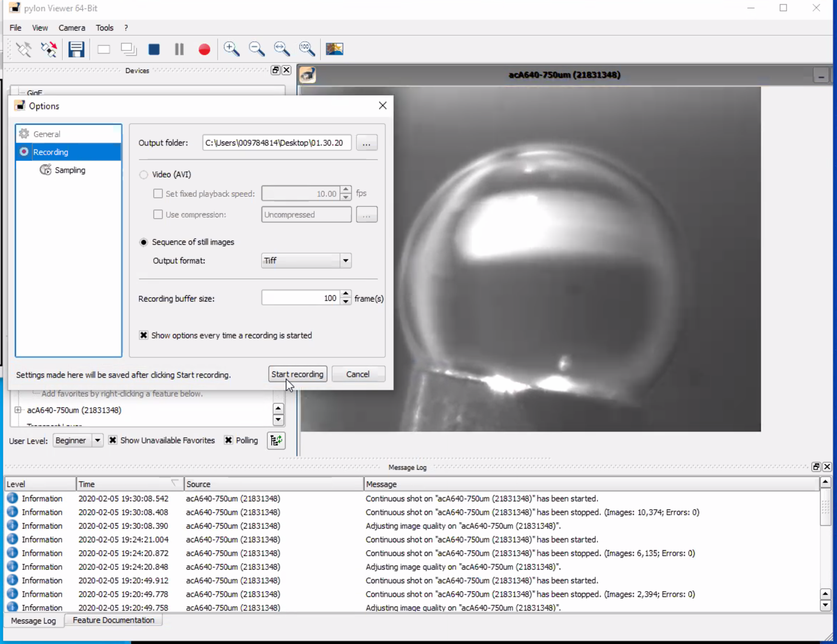Image resolution: width=837 pixels, height=644 pixels.
Task: Click the Output folder path field
Action: (276, 143)
